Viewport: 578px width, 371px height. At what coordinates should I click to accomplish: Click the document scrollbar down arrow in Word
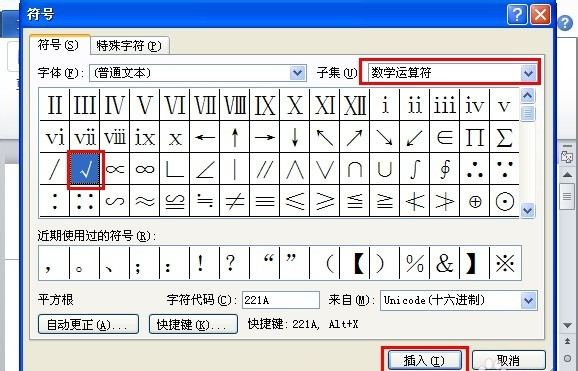[x=567, y=325]
